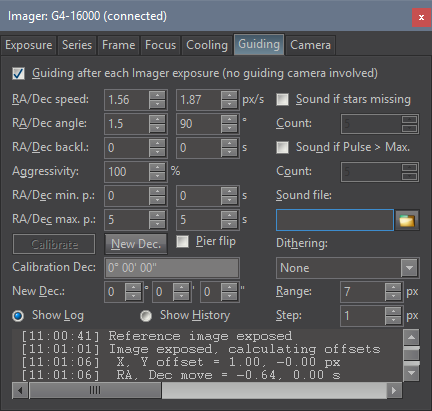
Task: Decrease Dec angle with down arrow
Action: pos(229,128)
